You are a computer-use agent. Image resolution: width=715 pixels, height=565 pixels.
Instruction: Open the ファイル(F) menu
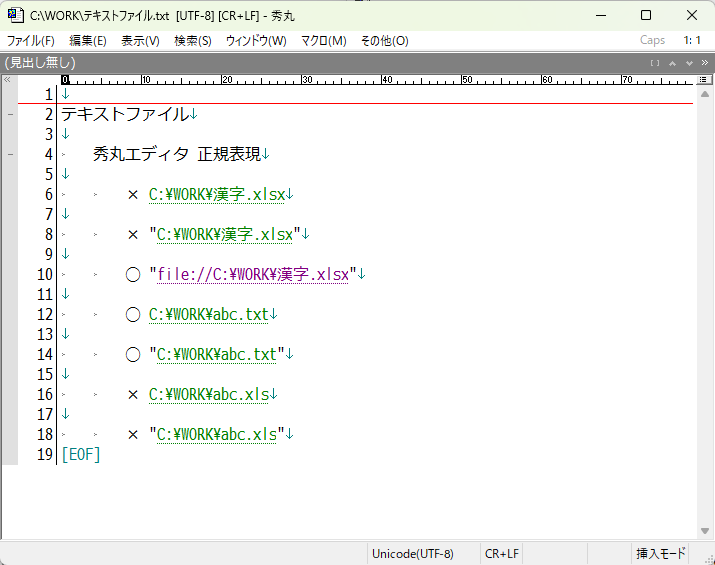coord(31,41)
